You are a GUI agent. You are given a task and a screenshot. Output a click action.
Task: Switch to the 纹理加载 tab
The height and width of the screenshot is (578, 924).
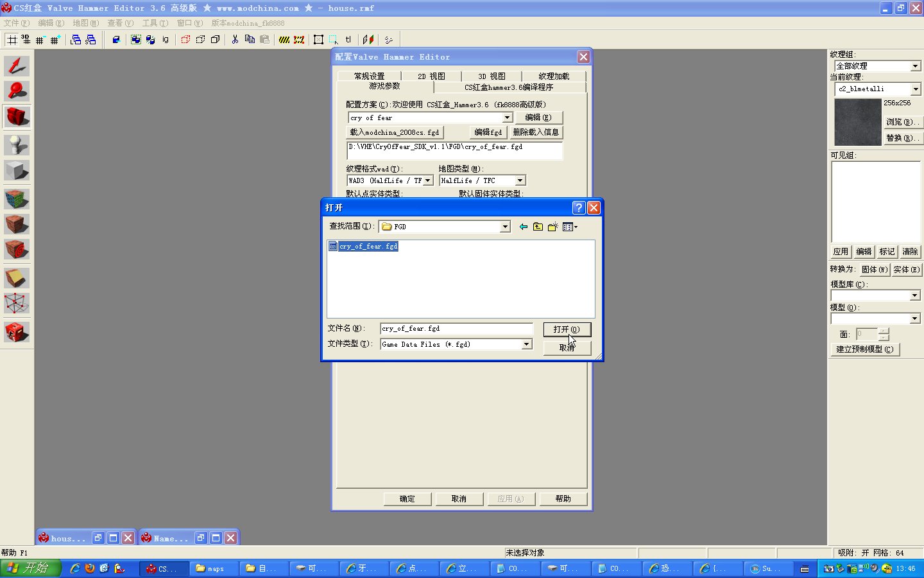[554, 76]
